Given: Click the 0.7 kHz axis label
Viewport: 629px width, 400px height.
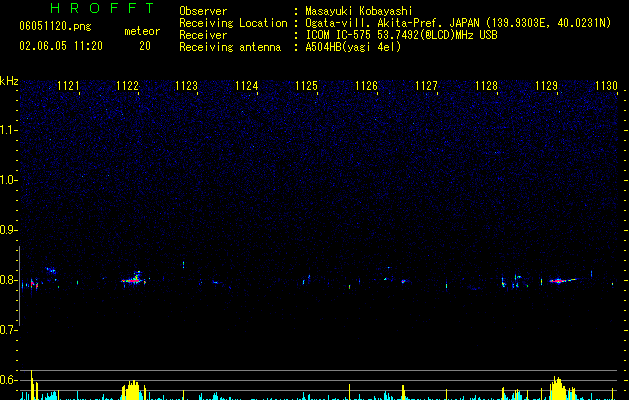Looking at the screenshot, I should point(9,330).
